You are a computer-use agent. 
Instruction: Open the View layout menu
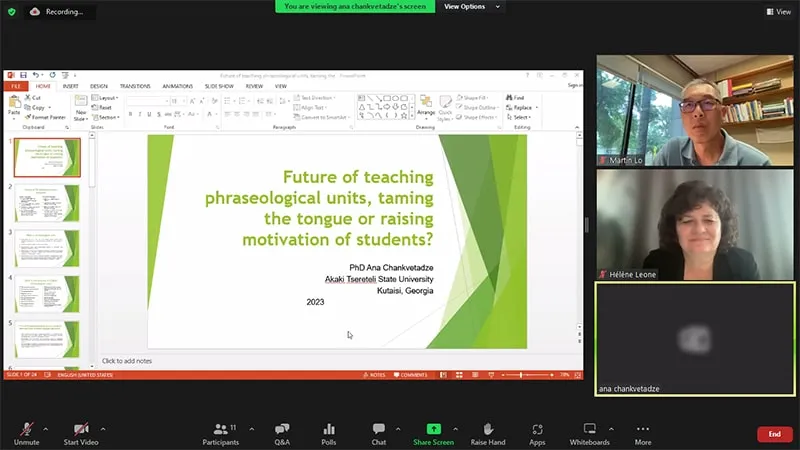[777, 12]
